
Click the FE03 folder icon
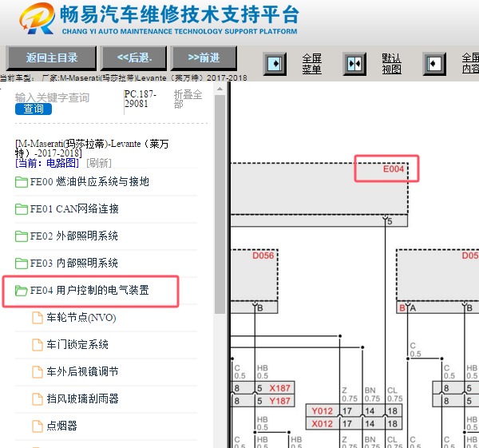(x=22, y=264)
